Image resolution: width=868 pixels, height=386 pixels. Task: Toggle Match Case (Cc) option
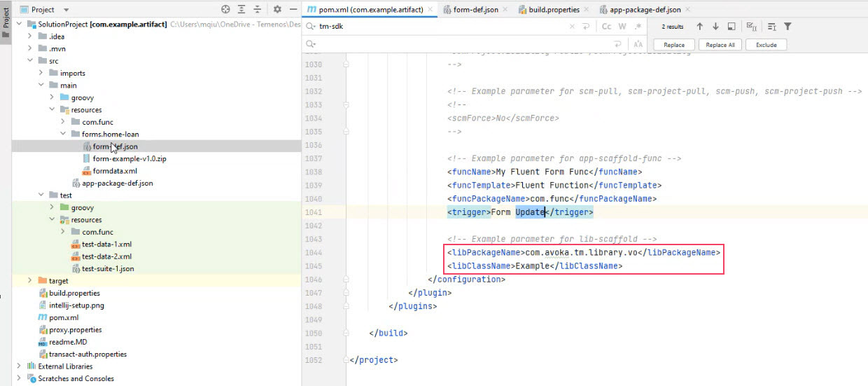pos(606,27)
